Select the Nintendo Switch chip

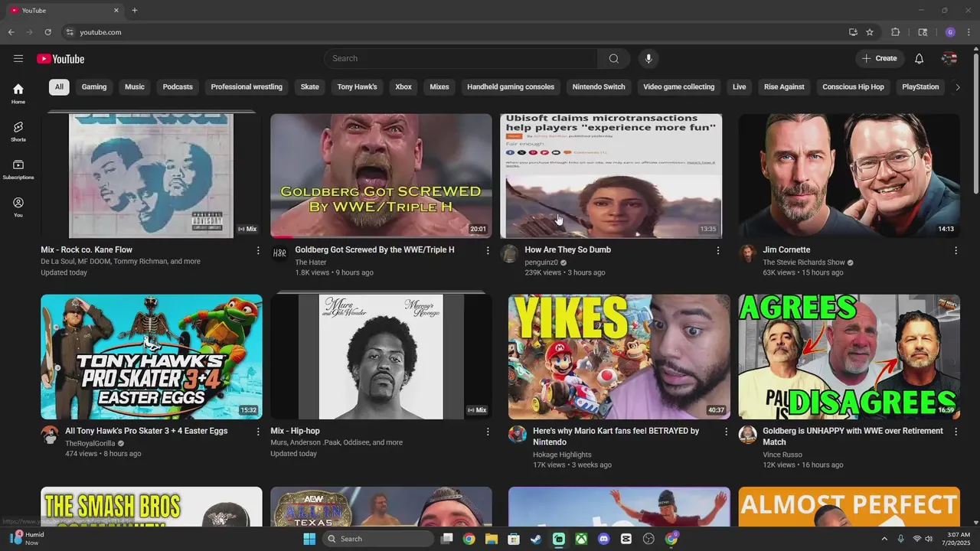599,87
